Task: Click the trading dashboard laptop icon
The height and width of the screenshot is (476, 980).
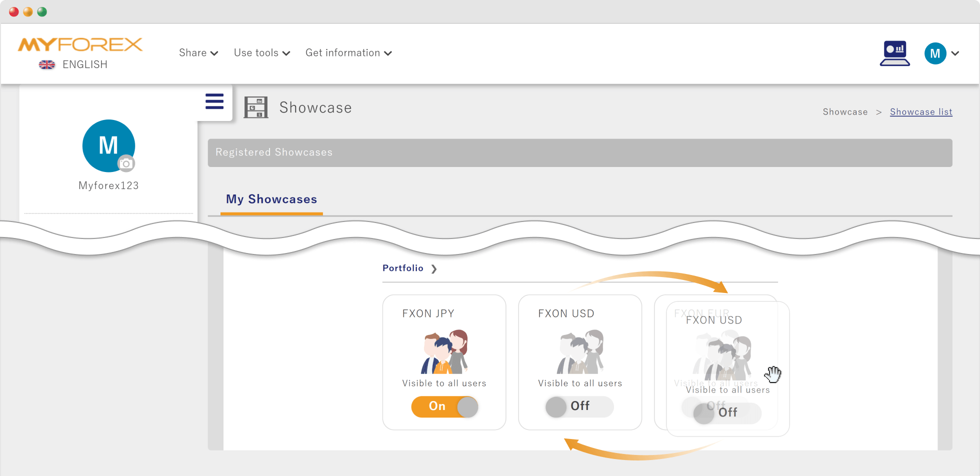Action: 894,53
